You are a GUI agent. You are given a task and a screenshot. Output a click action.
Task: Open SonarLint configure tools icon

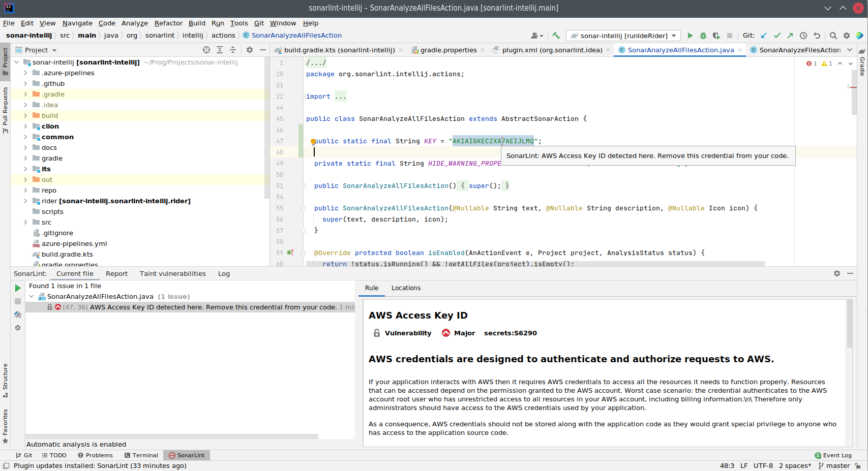(x=18, y=315)
